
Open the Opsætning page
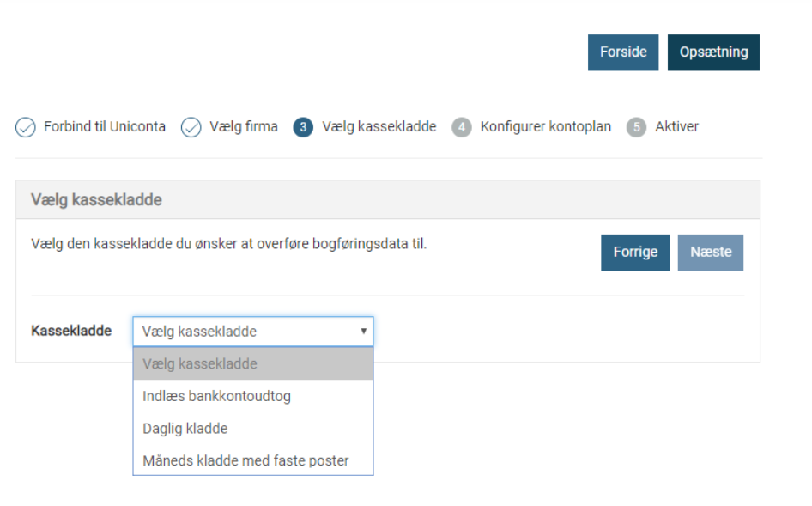pyautogui.click(x=713, y=52)
